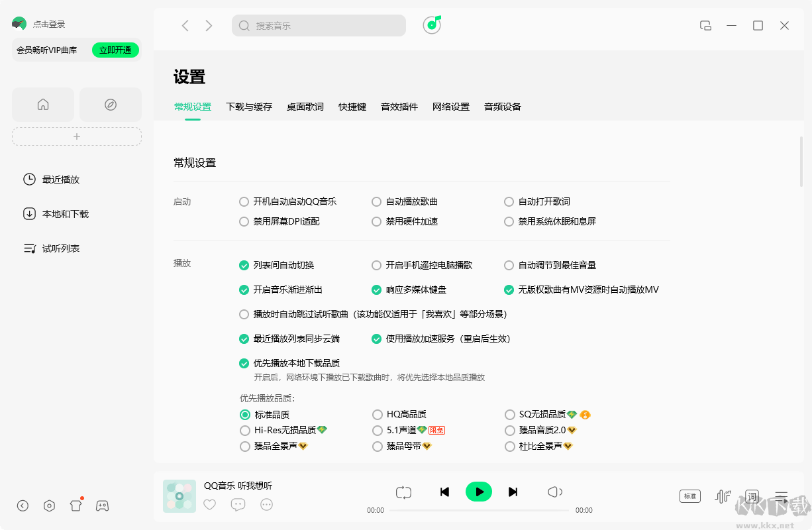The height and width of the screenshot is (530, 812).
Task: Uncheck 无版权歌曲自动播放MV option
Action: tap(509, 290)
